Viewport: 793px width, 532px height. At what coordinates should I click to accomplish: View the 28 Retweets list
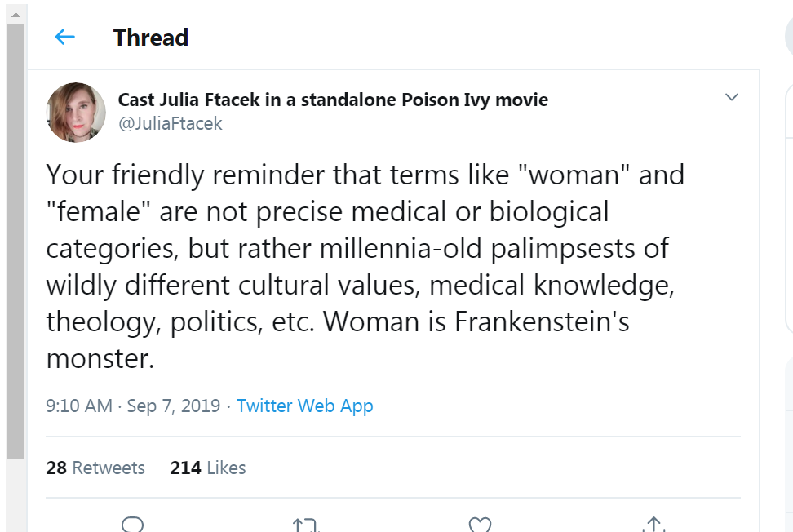(95, 468)
